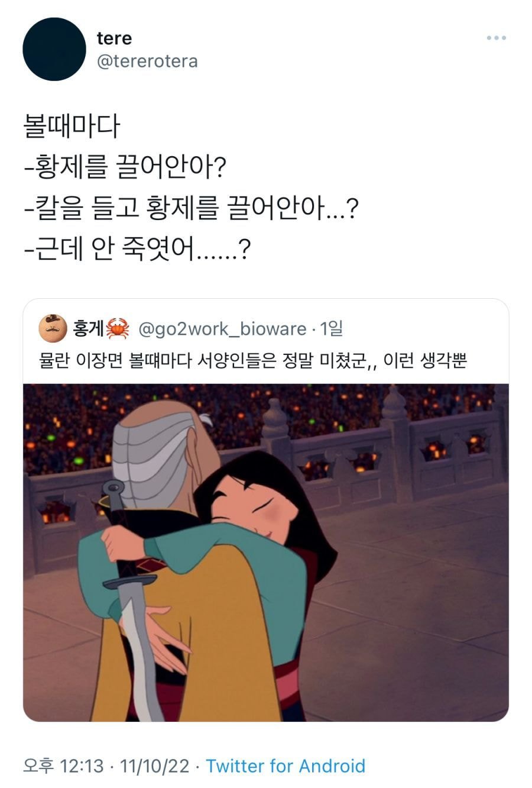Open the 오후 12:13 · 11/10/22 timestamp
The image size is (532, 788).
(x=106, y=766)
